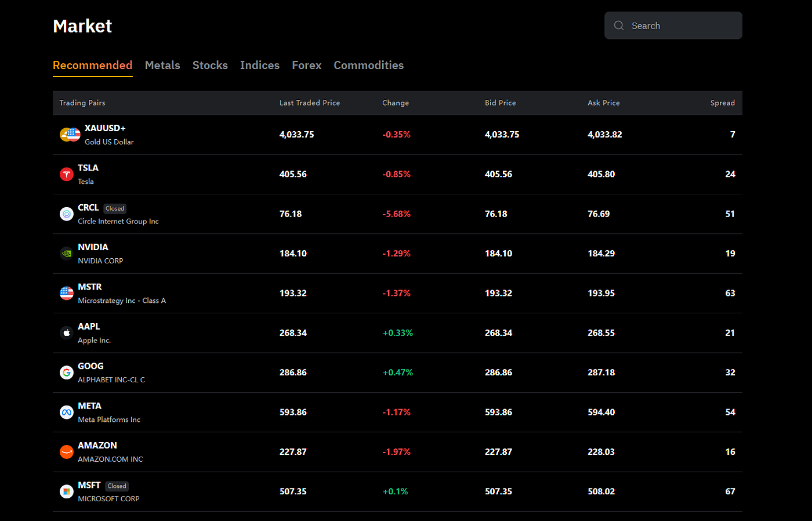Open the Metals tab
The image size is (812, 521).
(162, 66)
